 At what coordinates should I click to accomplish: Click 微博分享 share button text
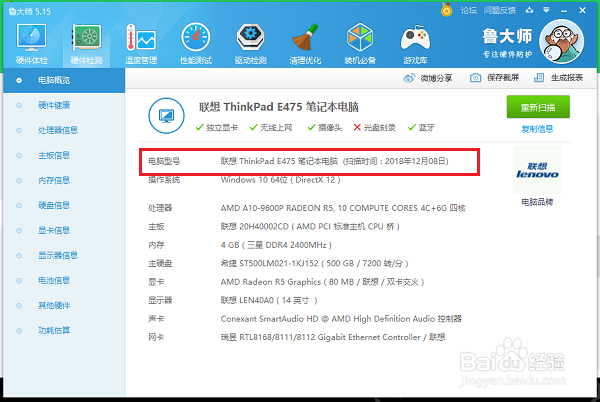click(436, 78)
